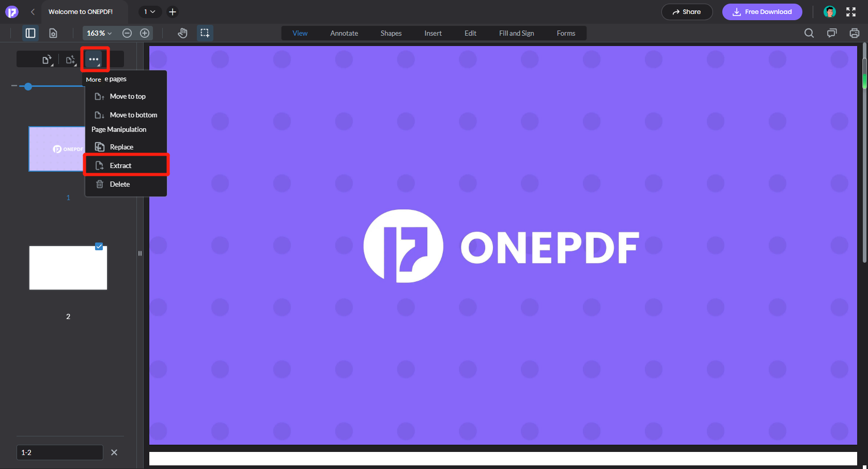This screenshot has height=469, width=868.
Task: Open the insert page dropdown icon
Action: (71, 60)
